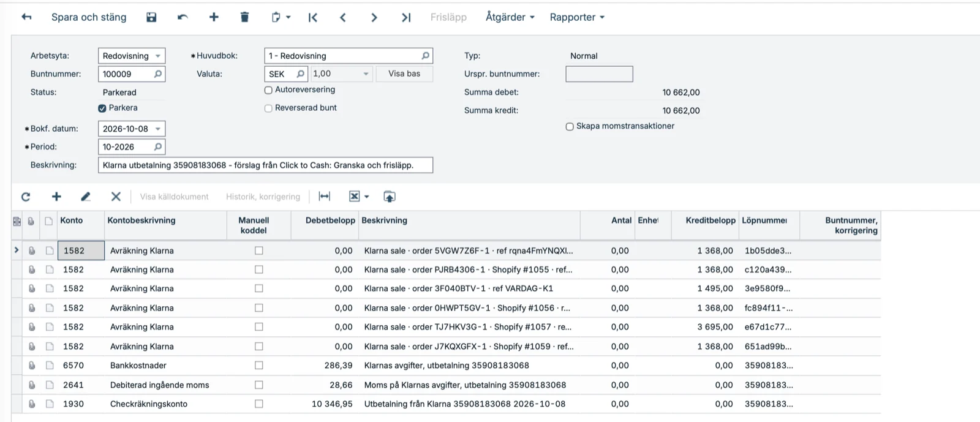Toggle Manuell koddel for Checkräkningskonto row

(259, 404)
